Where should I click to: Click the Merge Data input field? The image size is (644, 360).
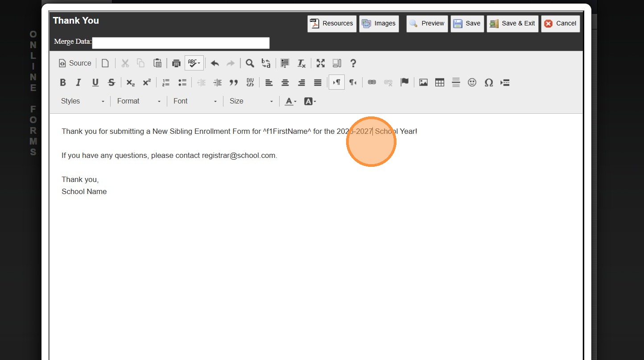click(x=181, y=43)
